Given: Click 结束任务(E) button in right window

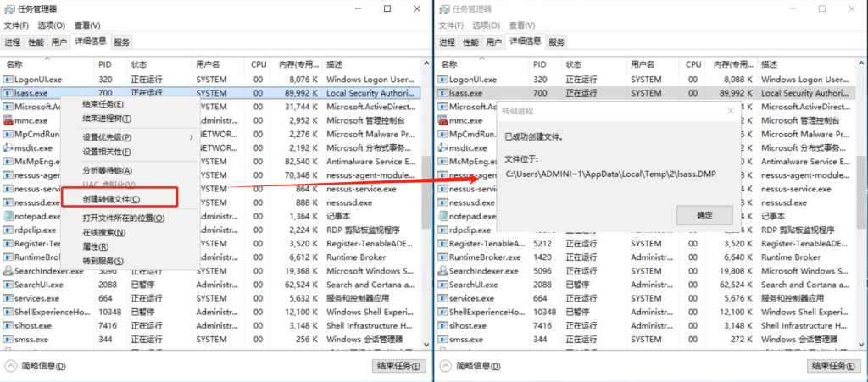Looking at the screenshot, I should (834, 365).
